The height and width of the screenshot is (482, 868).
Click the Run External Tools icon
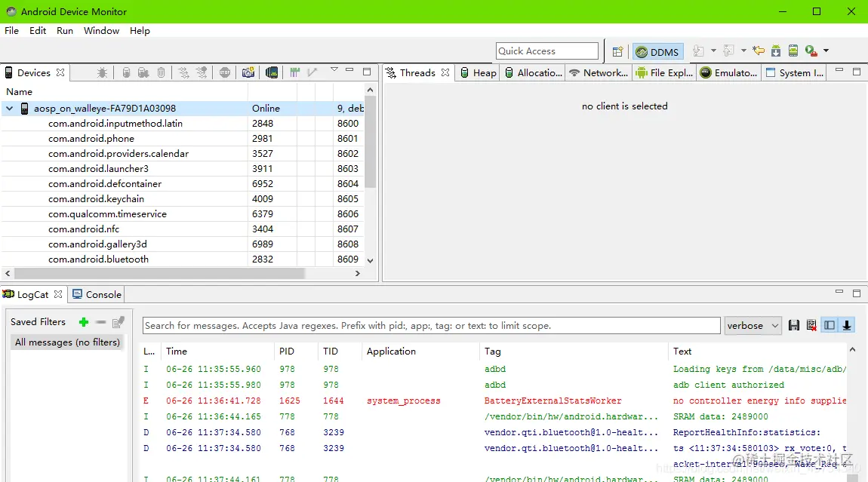pyautogui.click(x=811, y=51)
